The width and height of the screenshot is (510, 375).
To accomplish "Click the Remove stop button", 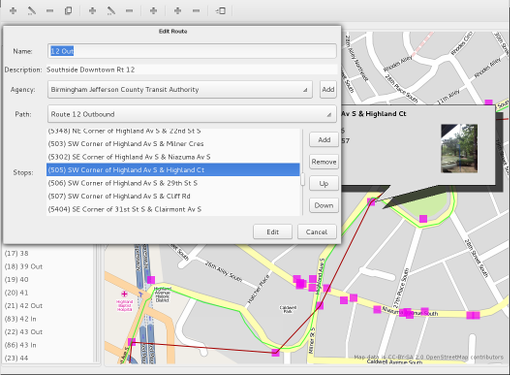I will coord(324,162).
